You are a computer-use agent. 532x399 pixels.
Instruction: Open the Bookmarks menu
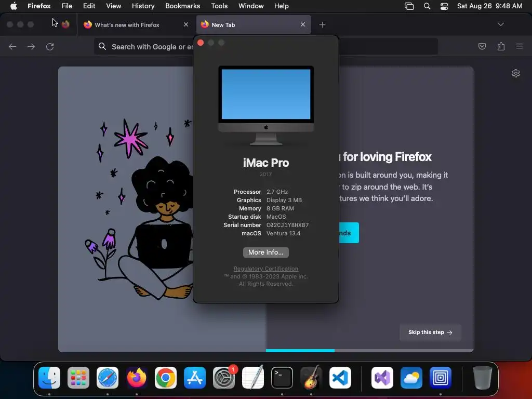point(182,6)
